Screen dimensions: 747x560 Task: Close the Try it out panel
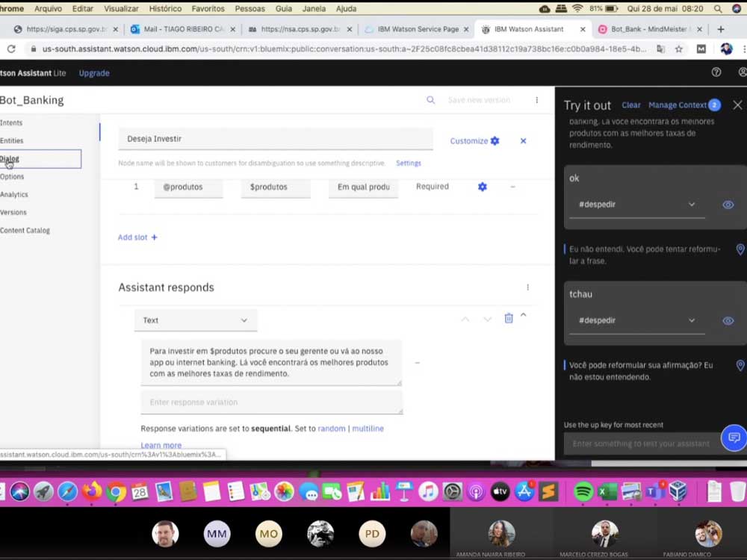coord(737,105)
